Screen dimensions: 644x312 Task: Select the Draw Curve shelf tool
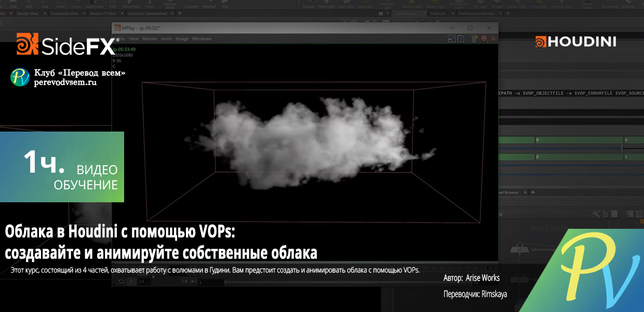95,5
